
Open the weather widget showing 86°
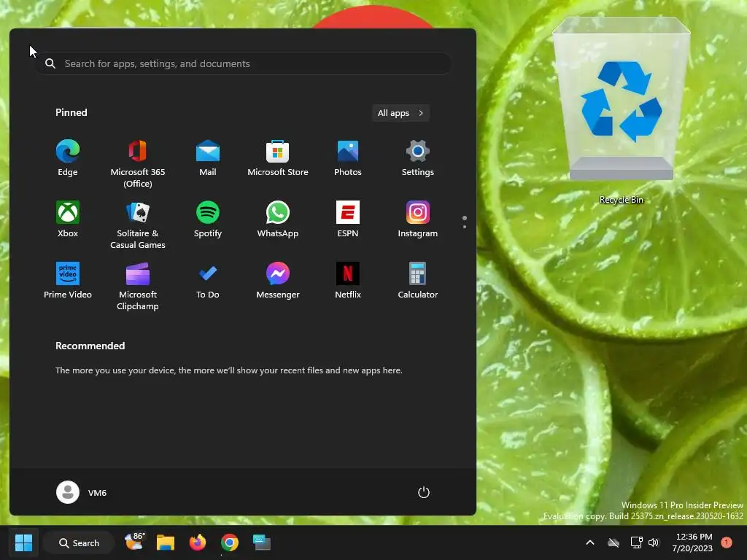[134, 542]
